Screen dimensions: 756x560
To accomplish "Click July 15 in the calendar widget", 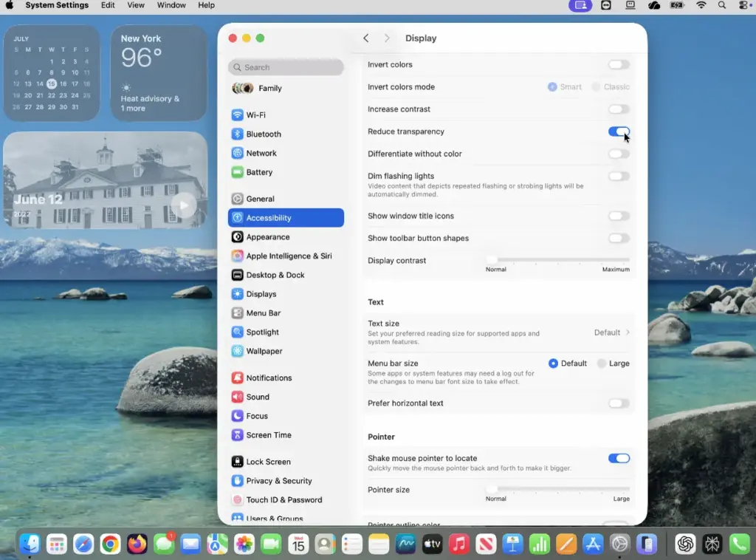I will click(52, 84).
